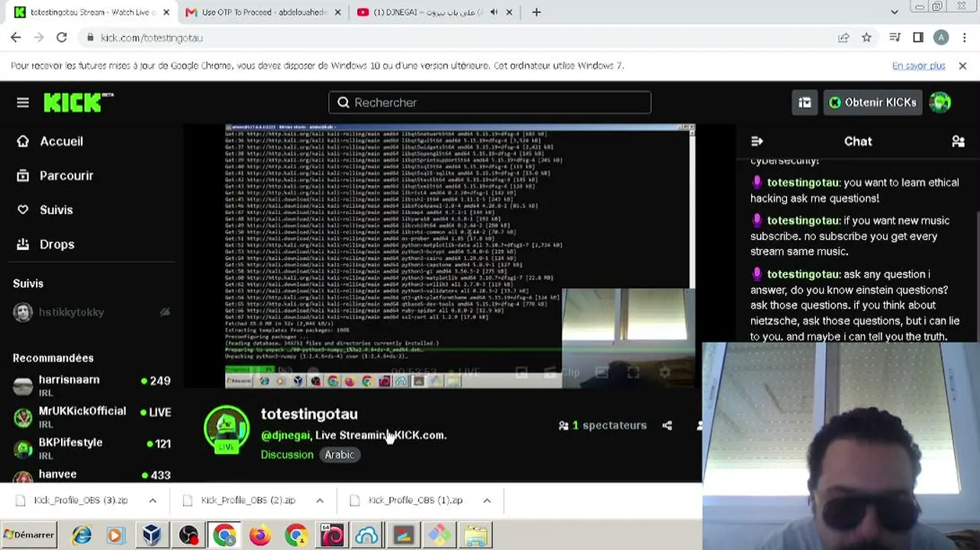
Task: Open the icon button left of Obtenir KICKs
Action: pos(804,102)
